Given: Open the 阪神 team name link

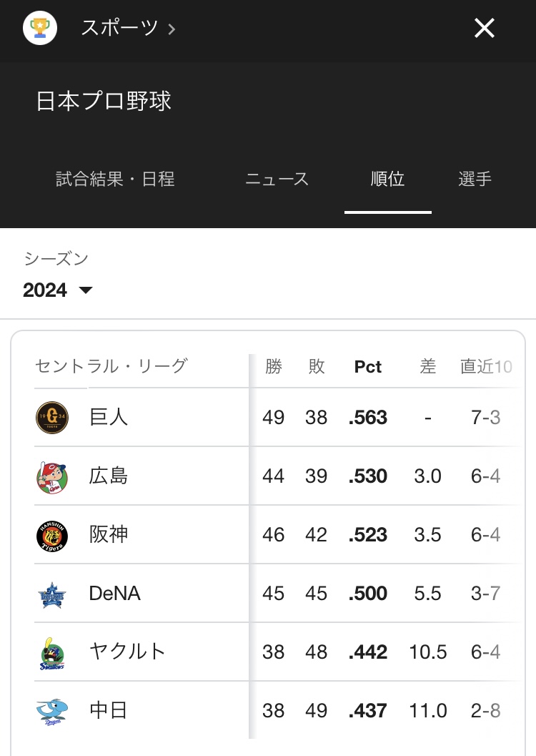Looking at the screenshot, I should (109, 535).
